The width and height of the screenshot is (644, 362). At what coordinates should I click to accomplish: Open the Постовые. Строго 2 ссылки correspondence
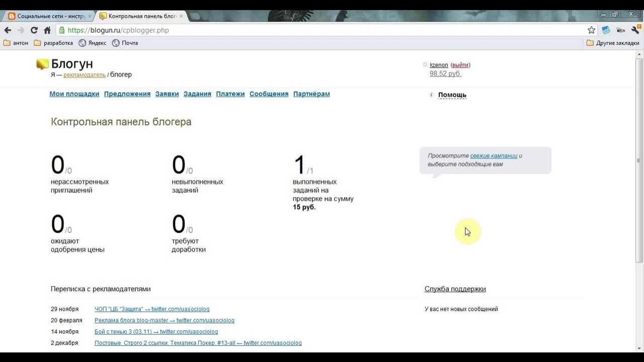click(x=198, y=343)
